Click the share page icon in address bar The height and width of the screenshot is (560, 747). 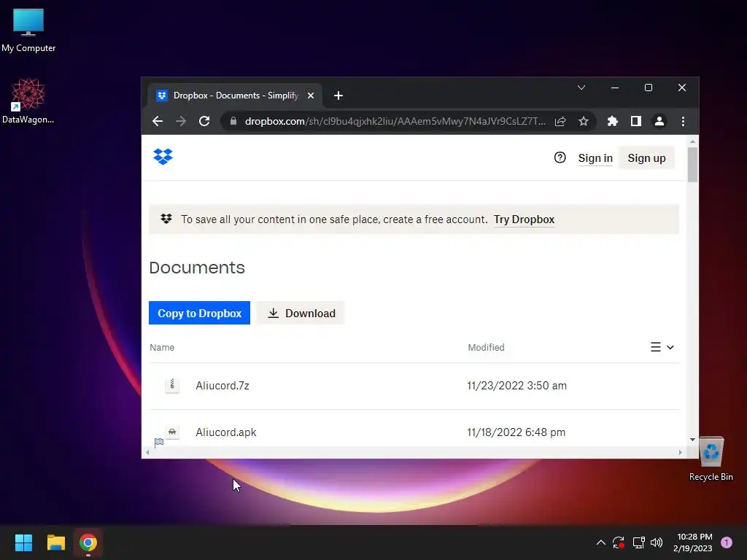(560, 122)
